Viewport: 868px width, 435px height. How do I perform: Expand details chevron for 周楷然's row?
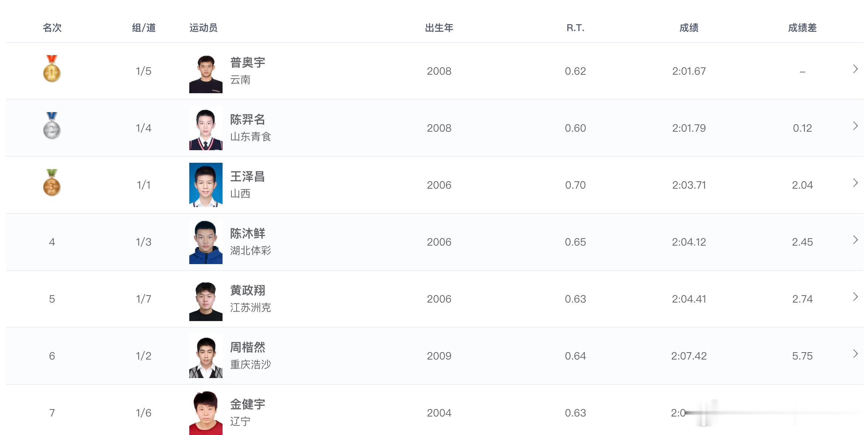pos(855,354)
